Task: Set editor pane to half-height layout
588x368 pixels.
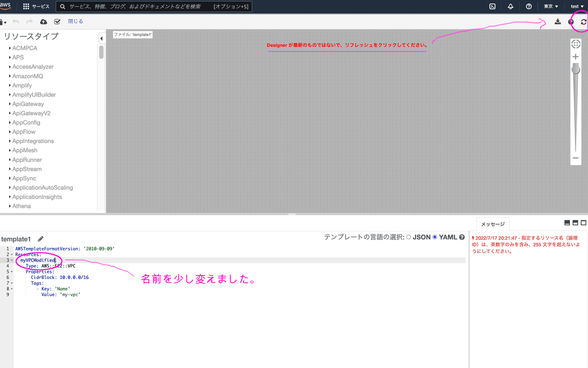Action: click(x=575, y=223)
